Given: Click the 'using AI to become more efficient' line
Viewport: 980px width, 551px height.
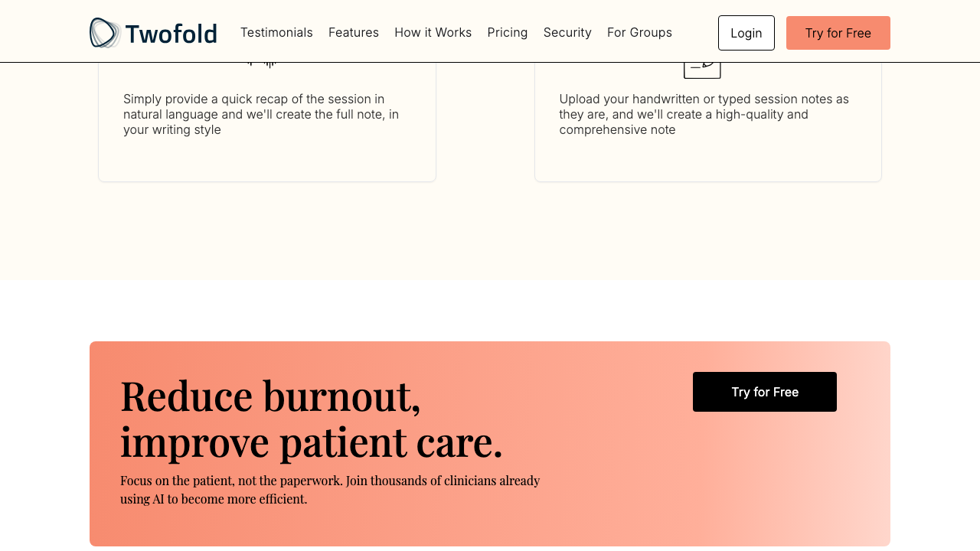Looking at the screenshot, I should click(214, 499).
